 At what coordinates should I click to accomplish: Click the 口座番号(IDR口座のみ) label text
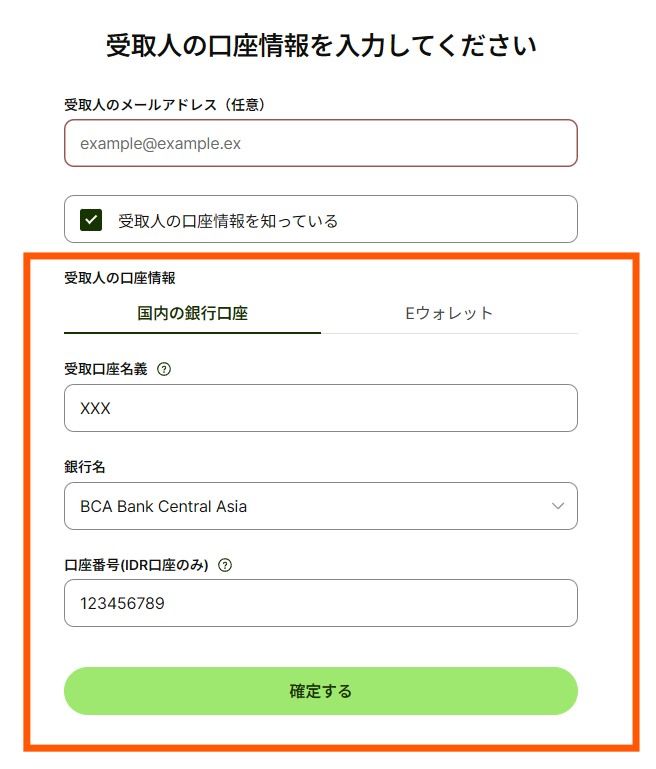(136, 565)
